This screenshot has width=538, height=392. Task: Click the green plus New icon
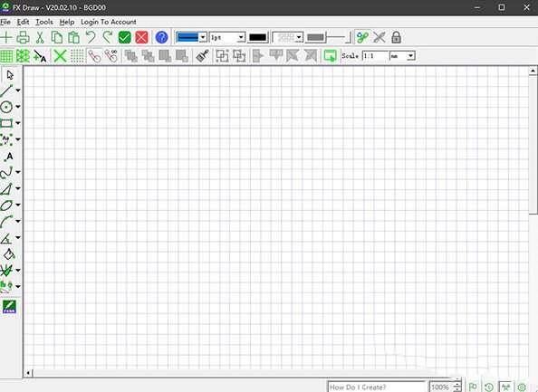(5, 37)
